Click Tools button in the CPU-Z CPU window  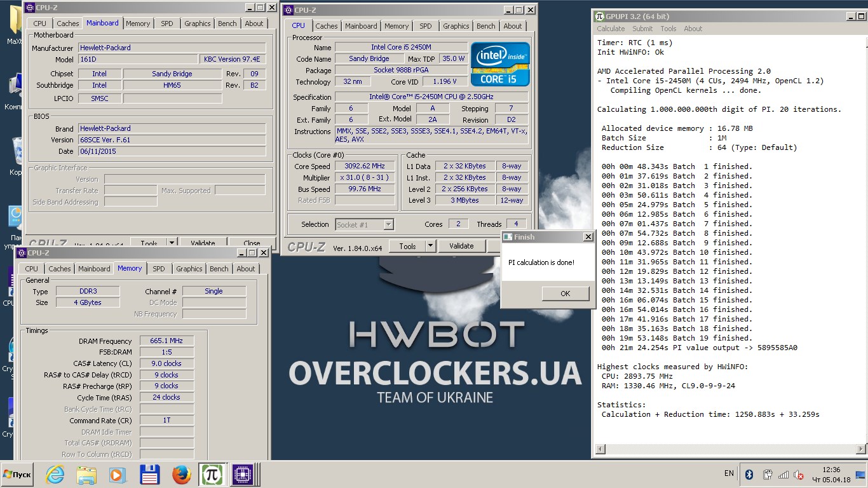(x=407, y=246)
